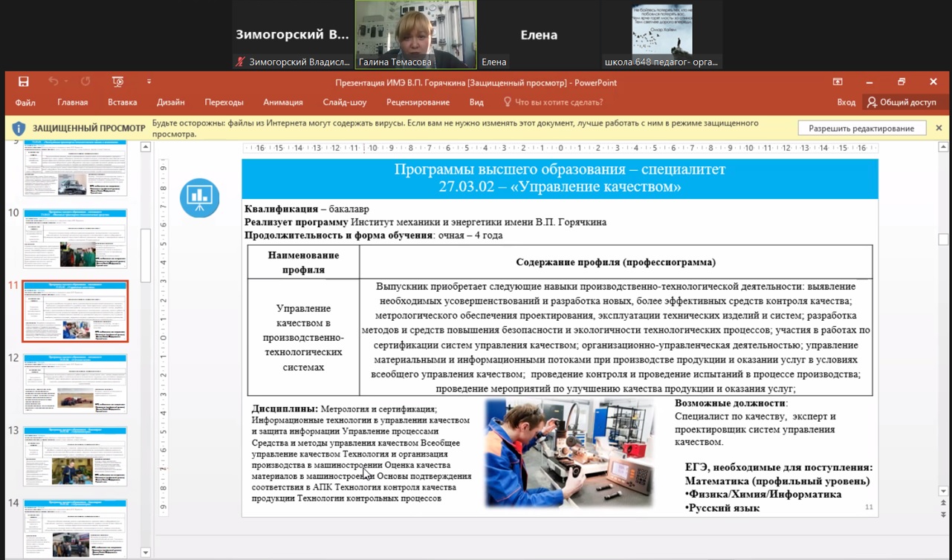The height and width of the screenshot is (560, 952).
Task: Select slide 12 thumbnail in the panel
Action: click(75, 383)
